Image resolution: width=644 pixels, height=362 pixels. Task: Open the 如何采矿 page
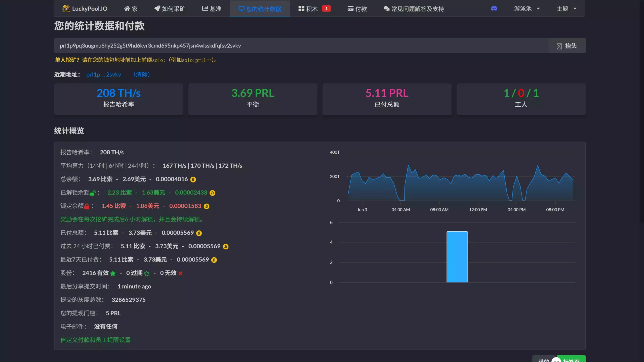(170, 9)
